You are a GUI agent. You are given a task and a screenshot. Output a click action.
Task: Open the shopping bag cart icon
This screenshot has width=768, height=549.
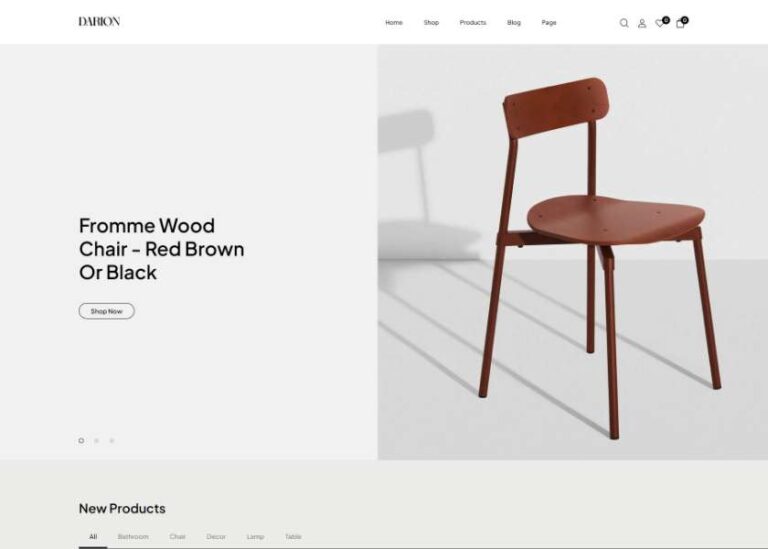tap(680, 23)
